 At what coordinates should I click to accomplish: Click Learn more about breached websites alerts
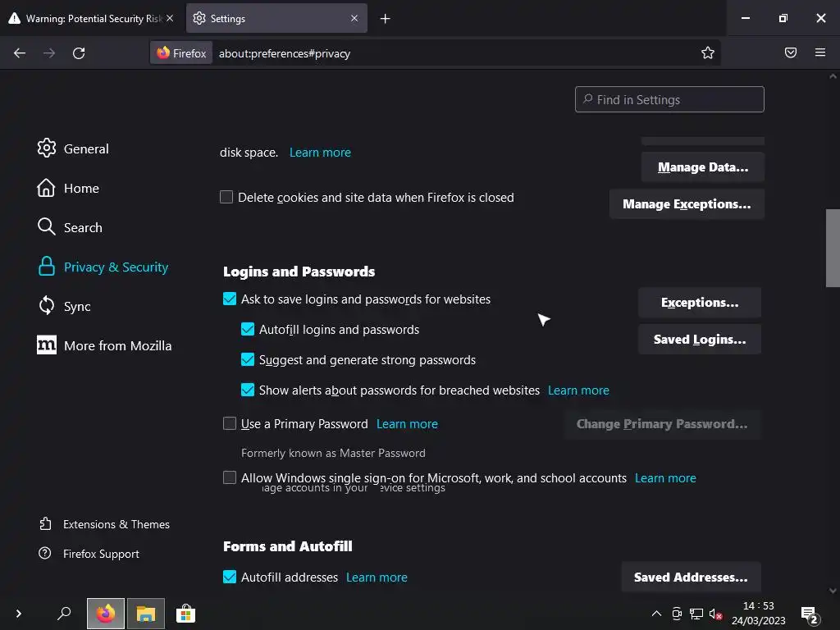click(578, 390)
